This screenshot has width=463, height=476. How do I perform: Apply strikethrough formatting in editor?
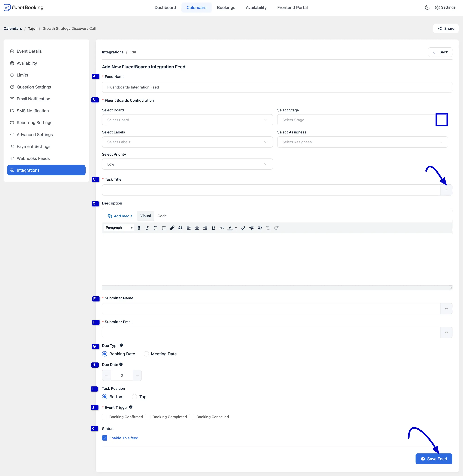coord(221,228)
